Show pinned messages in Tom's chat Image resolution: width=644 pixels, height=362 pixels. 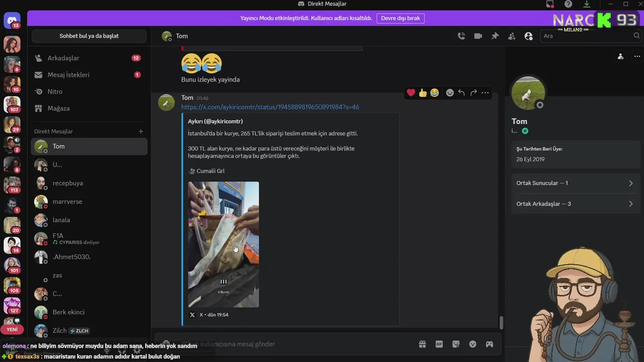click(x=495, y=36)
